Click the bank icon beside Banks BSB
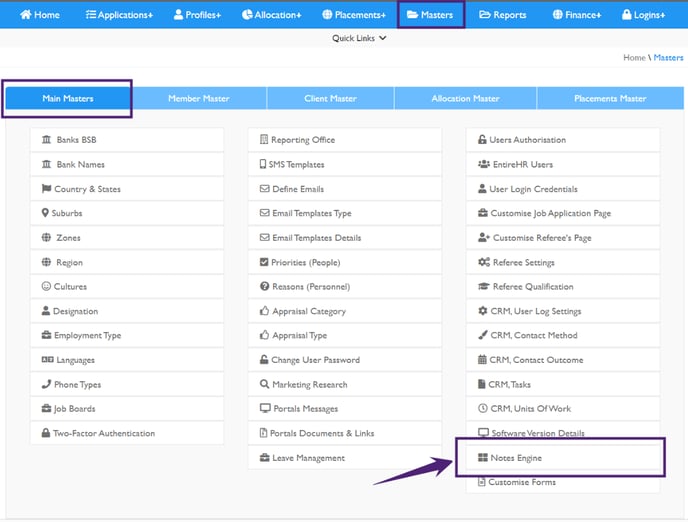Image resolution: width=688 pixels, height=522 pixels. 46,139
